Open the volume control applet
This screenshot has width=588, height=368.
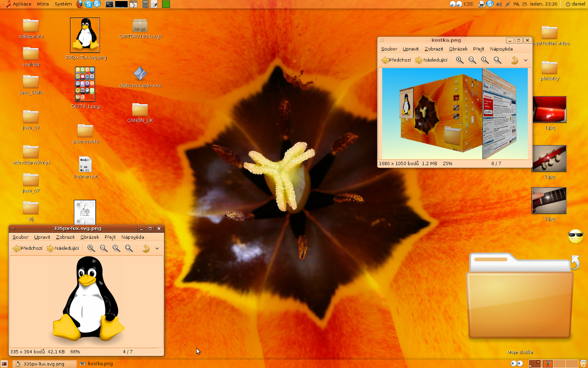(x=499, y=4)
